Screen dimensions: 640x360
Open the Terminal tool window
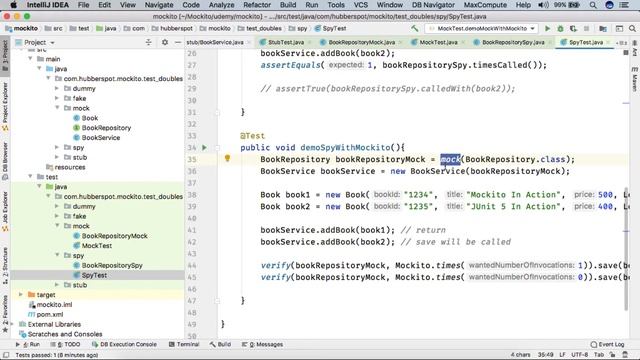click(x=184, y=344)
